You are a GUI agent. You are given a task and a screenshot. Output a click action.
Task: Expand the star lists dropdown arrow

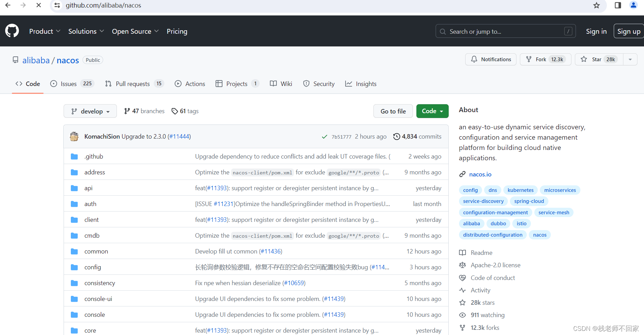pos(630,59)
